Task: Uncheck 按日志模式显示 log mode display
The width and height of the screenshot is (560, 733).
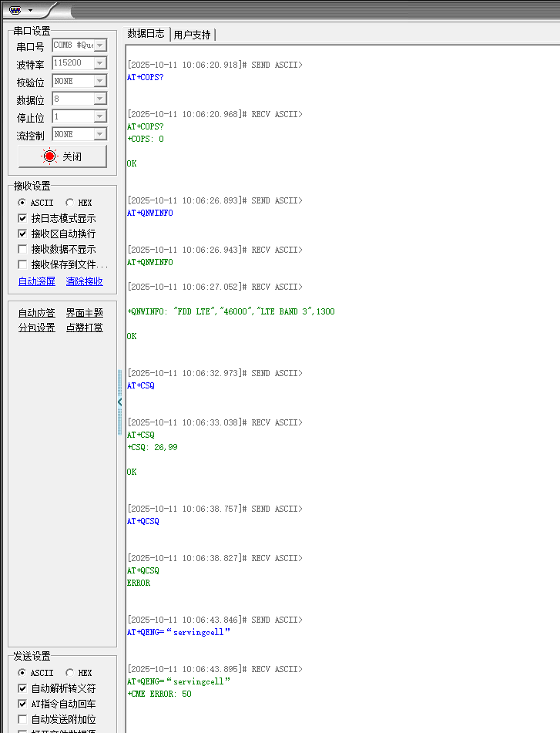Action: 22,218
